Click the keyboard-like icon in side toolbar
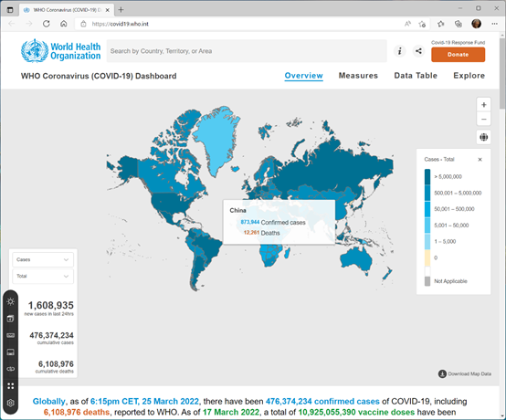The image size is (506, 420). click(11, 335)
